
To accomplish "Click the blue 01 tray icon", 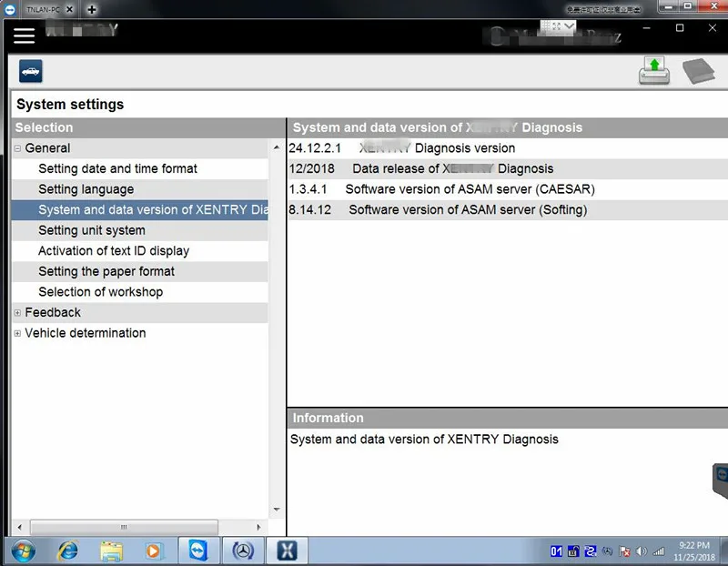I will (556, 551).
